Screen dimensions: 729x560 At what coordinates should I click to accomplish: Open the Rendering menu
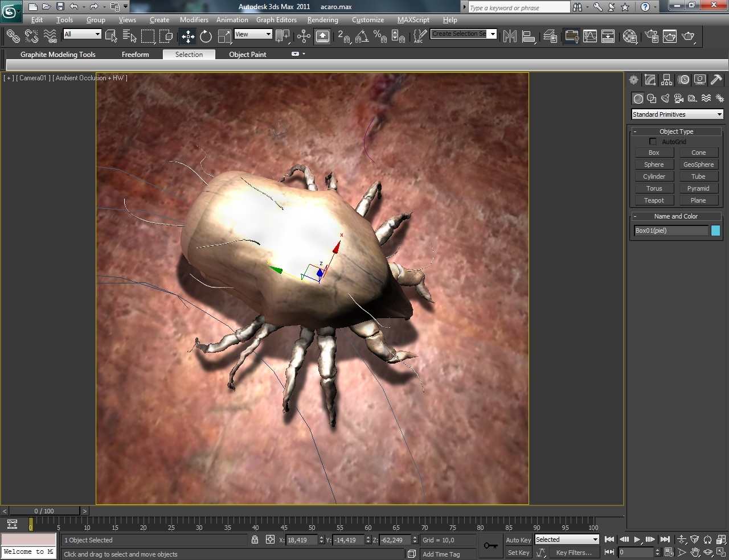pos(322,20)
